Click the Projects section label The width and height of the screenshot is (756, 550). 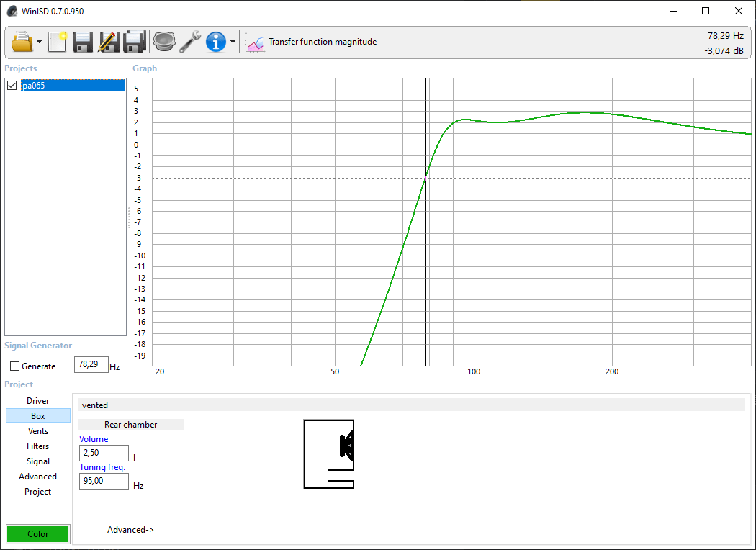pos(21,68)
